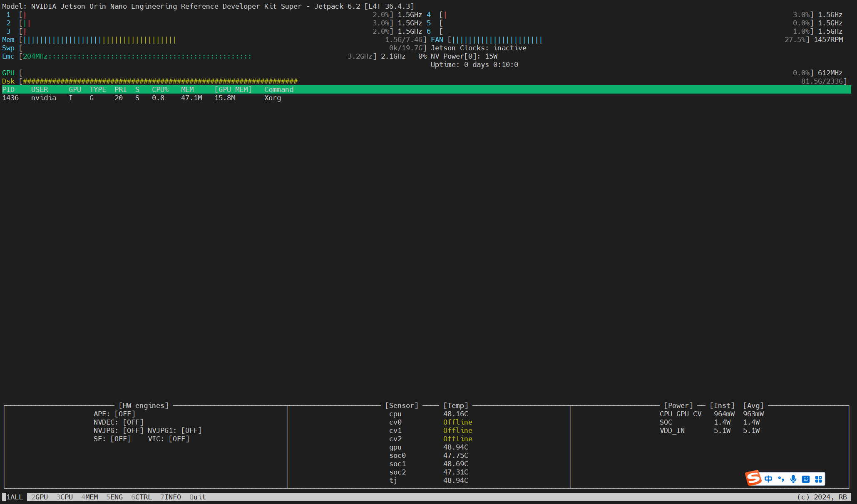Screen dimensions: 857x504
Task: Click the Command column header
Action: point(279,89)
